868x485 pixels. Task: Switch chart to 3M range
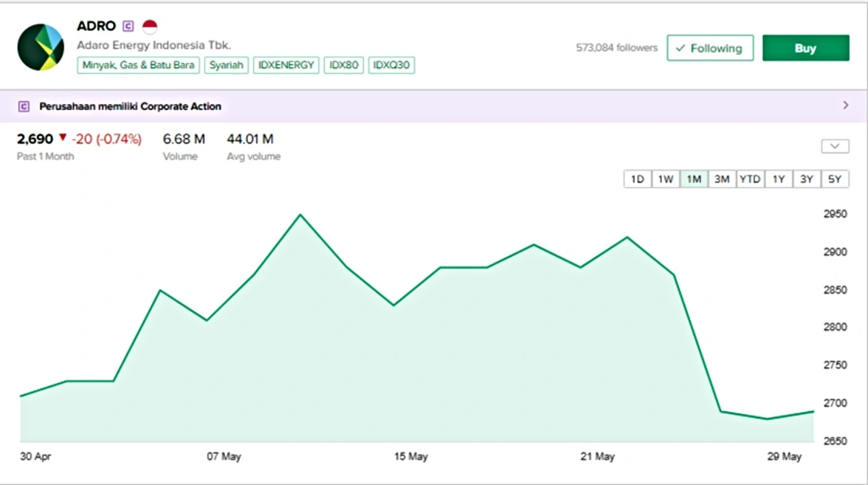(722, 179)
